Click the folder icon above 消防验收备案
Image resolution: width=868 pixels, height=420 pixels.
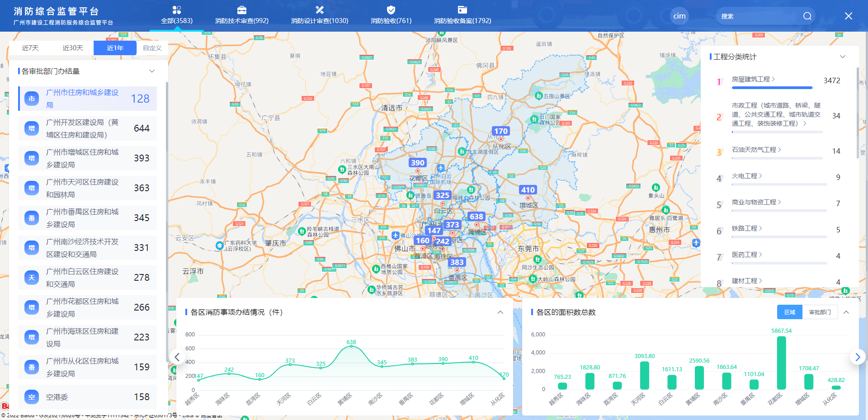(462, 10)
